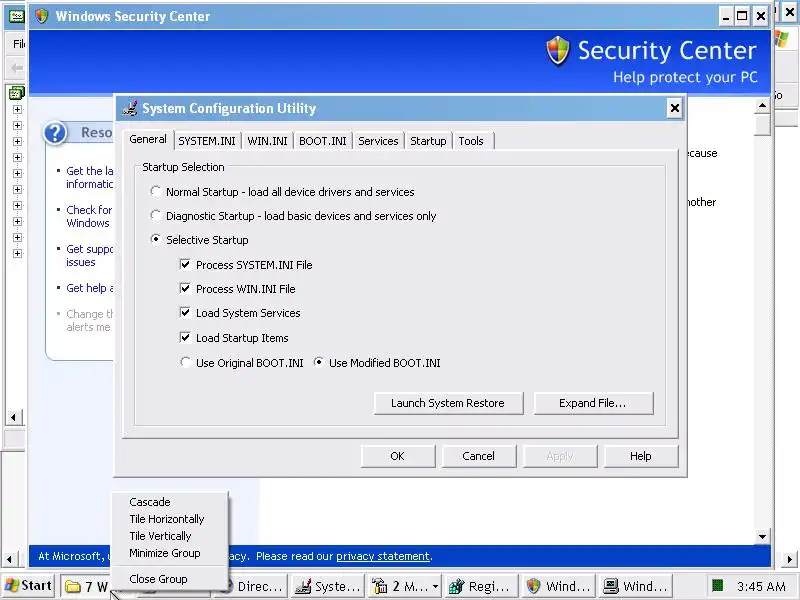The width and height of the screenshot is (800, 600).
Task: Maximize the Windows Security Center window
Action: (742, 16)
